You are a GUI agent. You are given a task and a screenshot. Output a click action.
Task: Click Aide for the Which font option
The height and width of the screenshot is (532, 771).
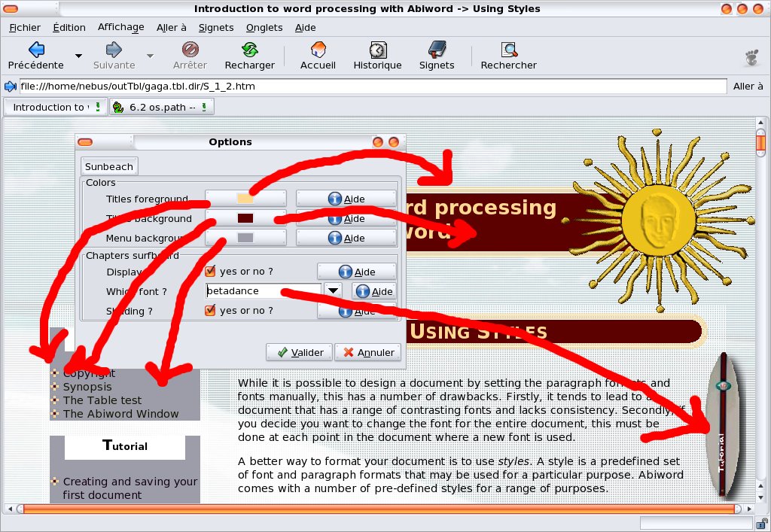(374, 291)
